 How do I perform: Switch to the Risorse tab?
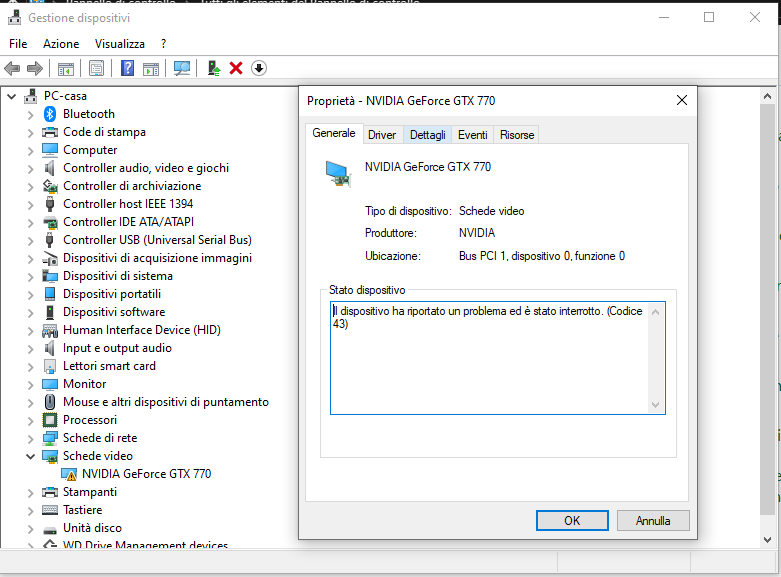517,135
